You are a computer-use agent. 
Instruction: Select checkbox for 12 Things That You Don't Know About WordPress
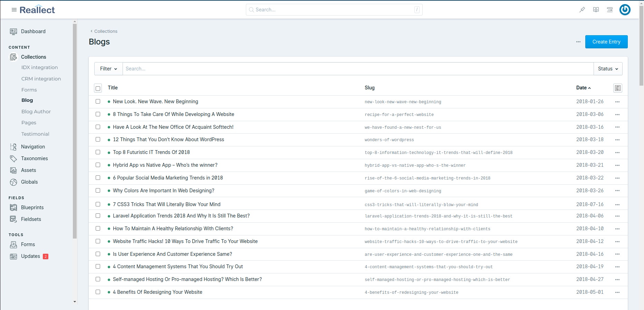[x=98, y=139]
